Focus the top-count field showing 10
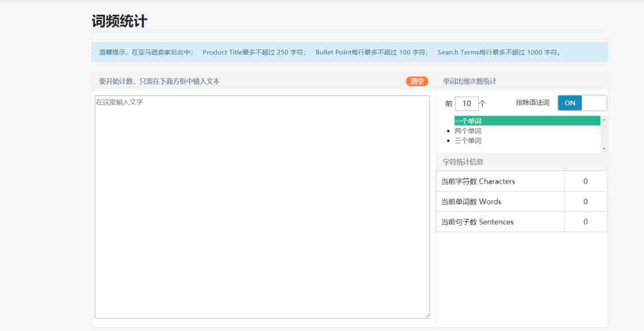The width and height of the screenshot is (644, 331). [x=466, y=104]
